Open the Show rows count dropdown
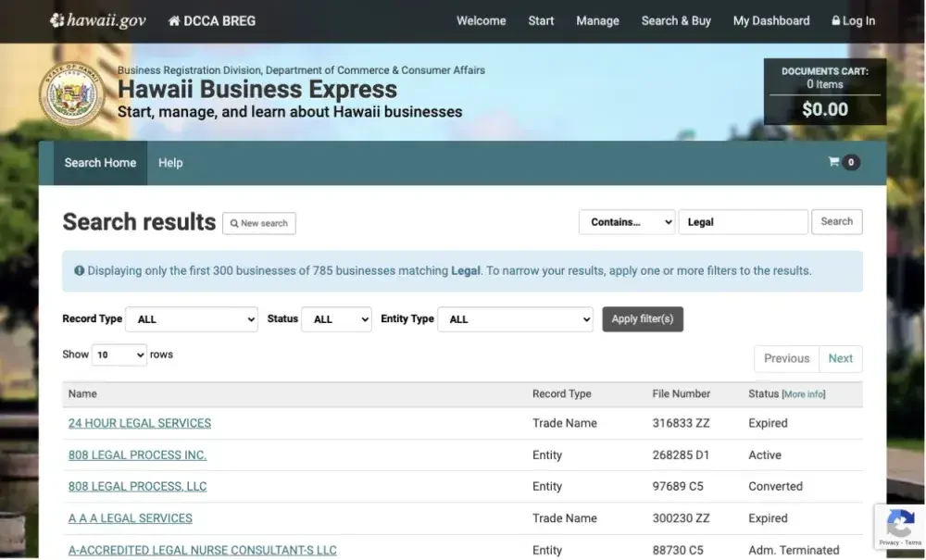Screen dimensions: 926x560 pyautogui.click(x=119, y=355)
